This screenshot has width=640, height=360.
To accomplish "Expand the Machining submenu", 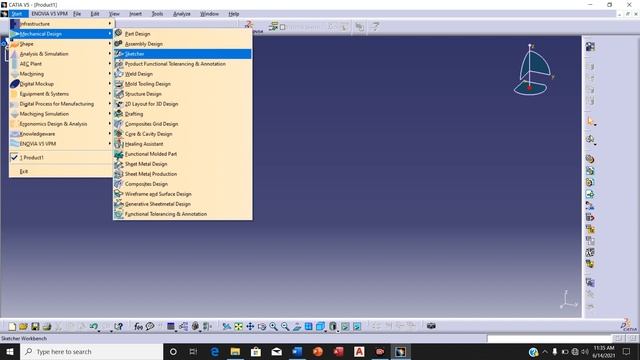I will click(61, 74).
